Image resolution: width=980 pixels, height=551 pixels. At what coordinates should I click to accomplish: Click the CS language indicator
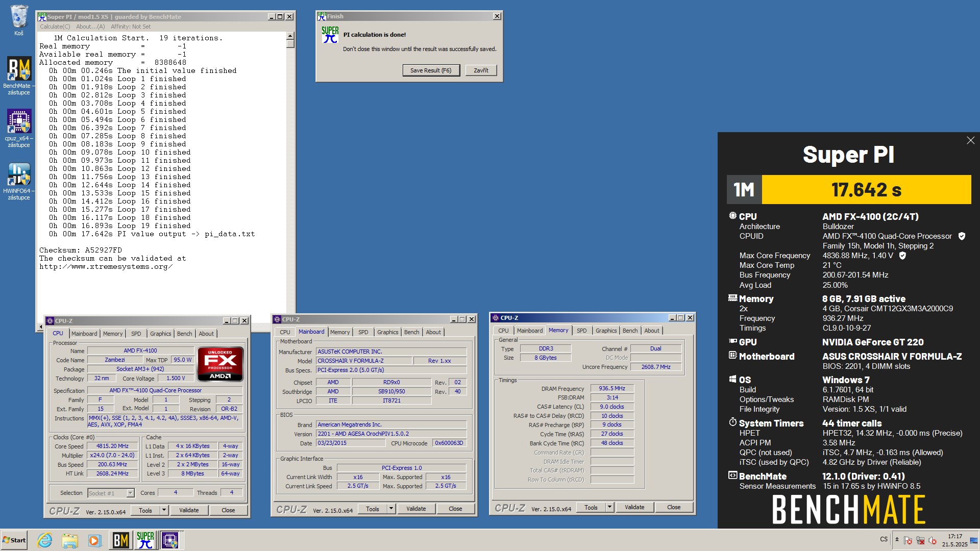click(884, 539)
